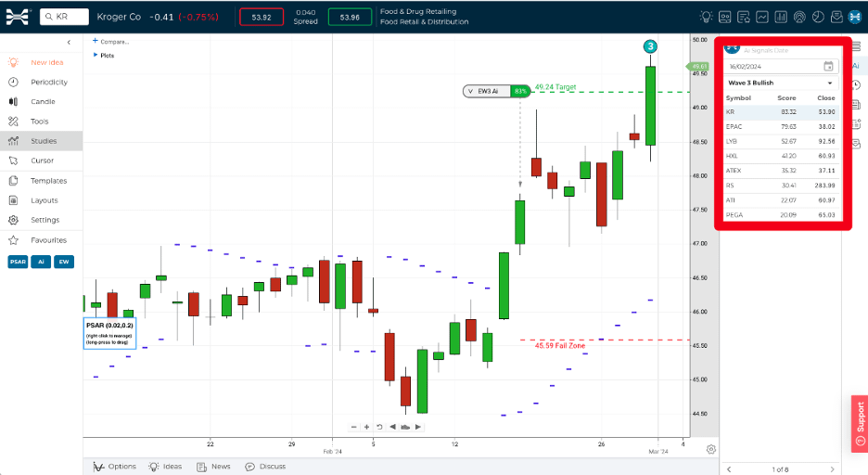Zoom in chart with plus button

[366, 427]
